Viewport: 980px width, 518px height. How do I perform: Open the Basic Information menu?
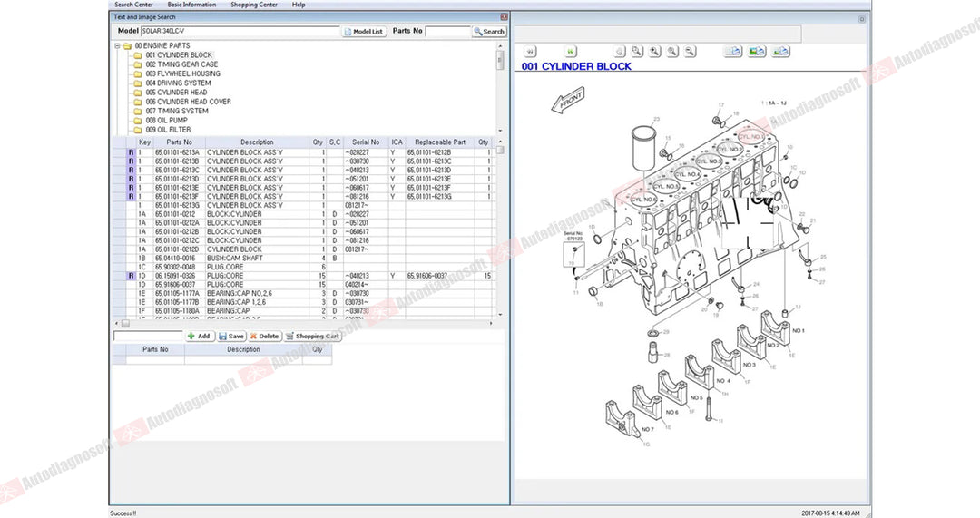coord(191,5)
